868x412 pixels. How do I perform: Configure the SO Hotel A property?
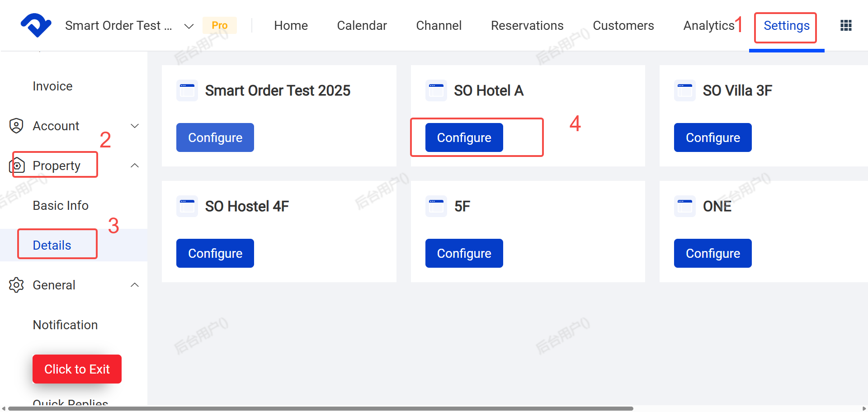click(x=464, y=137)
